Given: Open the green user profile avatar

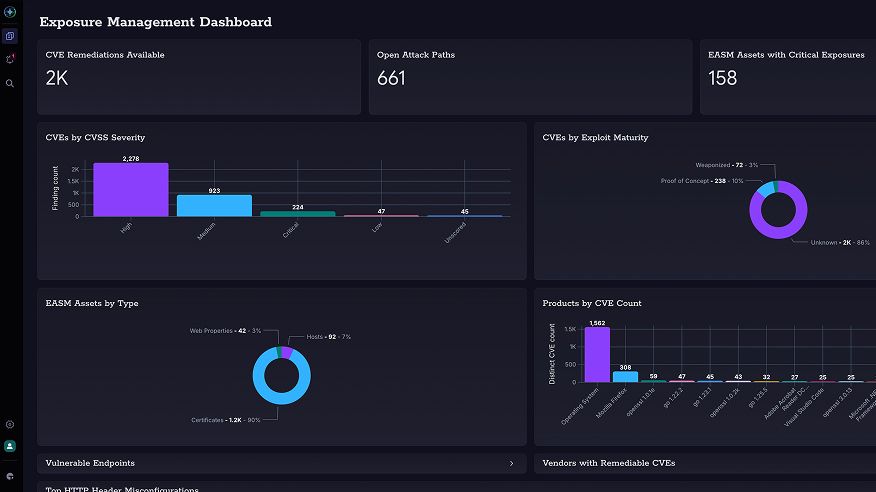Looking at the screenshot, I should click(10, 446).
